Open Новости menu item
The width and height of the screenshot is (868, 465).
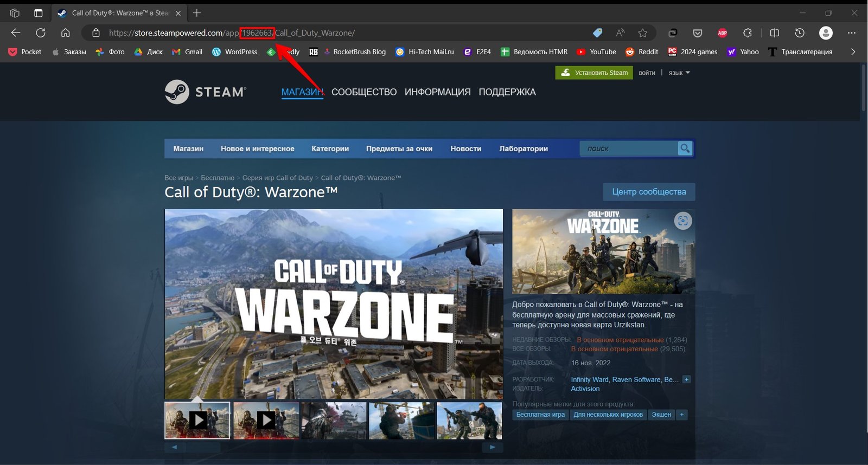click(466, 148)
